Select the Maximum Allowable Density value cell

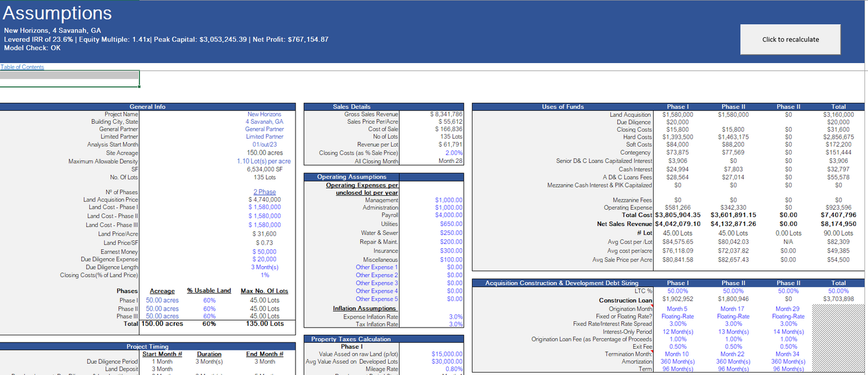click(264, 161)
